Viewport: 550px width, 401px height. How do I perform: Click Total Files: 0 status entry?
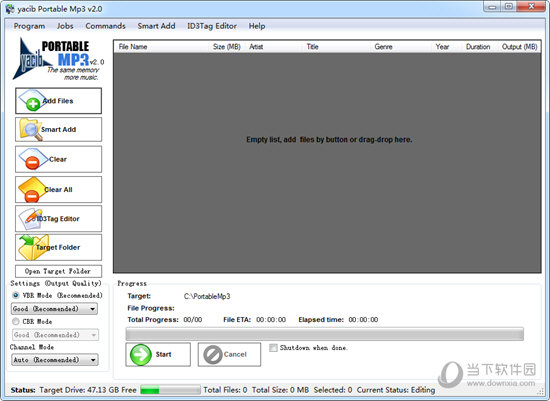tap(225, 390)
